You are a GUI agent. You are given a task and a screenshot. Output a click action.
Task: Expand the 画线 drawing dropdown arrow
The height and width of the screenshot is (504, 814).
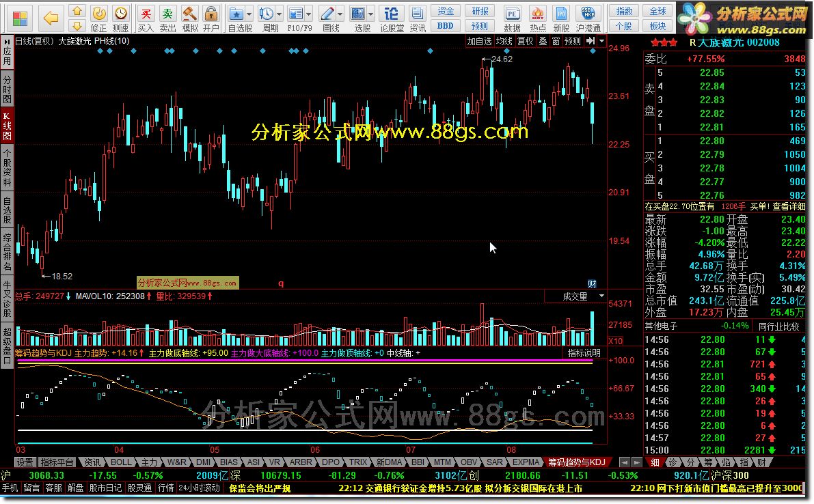pos(340,14)
